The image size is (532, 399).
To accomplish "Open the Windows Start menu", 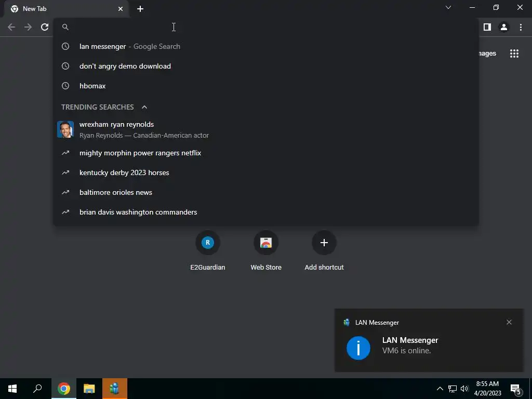I will (12, 389).
